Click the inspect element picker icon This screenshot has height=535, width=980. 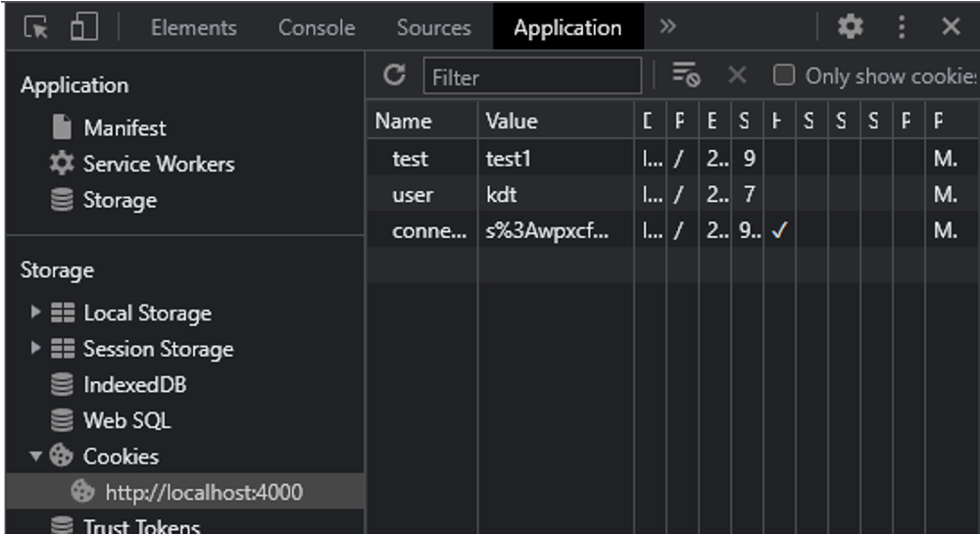click(36, 27)
